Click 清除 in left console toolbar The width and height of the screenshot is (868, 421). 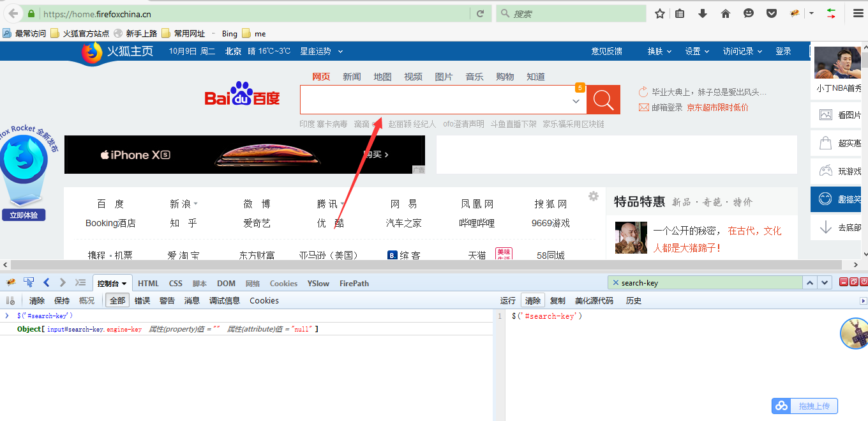point(37,300)
